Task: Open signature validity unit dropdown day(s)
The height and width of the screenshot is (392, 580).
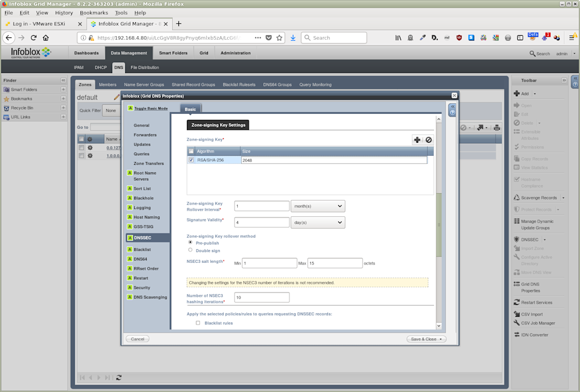Action: [318, 222]
